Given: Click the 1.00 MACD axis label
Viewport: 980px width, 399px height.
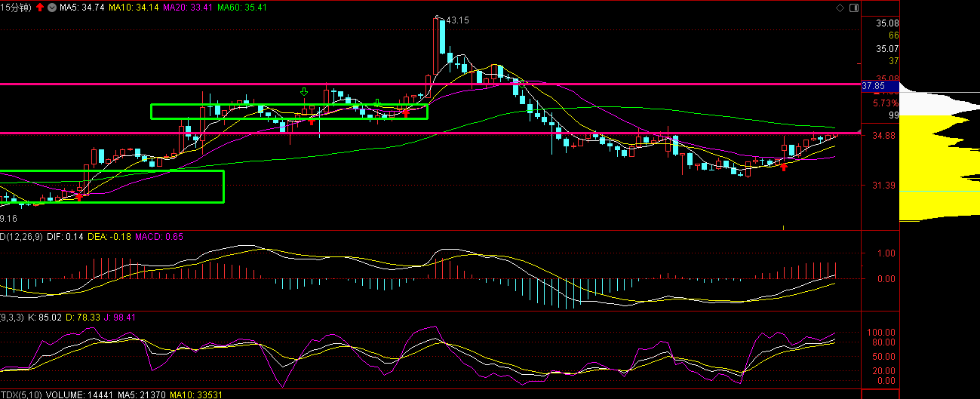Looking at the screenshot, I should tap(885, 253).
